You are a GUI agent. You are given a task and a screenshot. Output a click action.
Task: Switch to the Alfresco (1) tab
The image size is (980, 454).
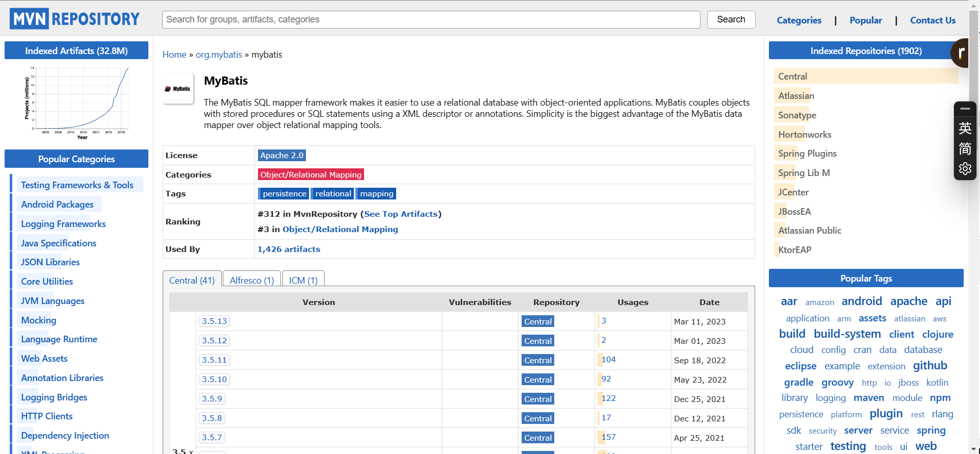point(252,280)
